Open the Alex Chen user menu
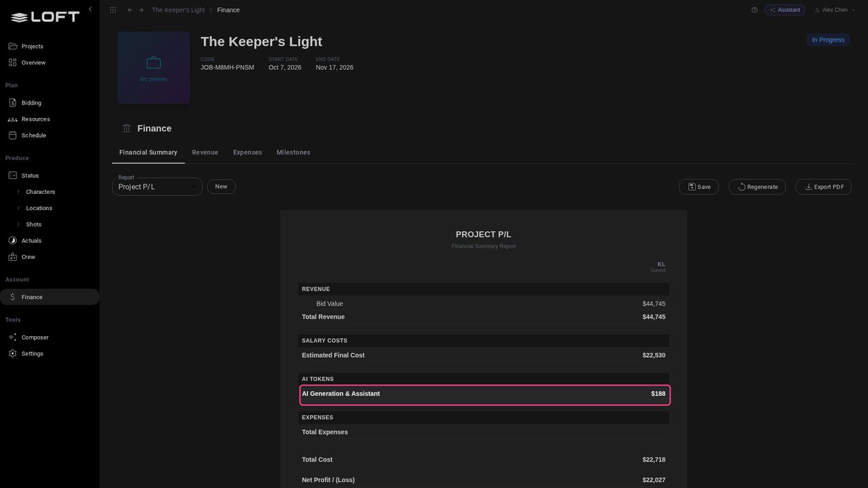This screenshot has width=868, height=488. 835,10
